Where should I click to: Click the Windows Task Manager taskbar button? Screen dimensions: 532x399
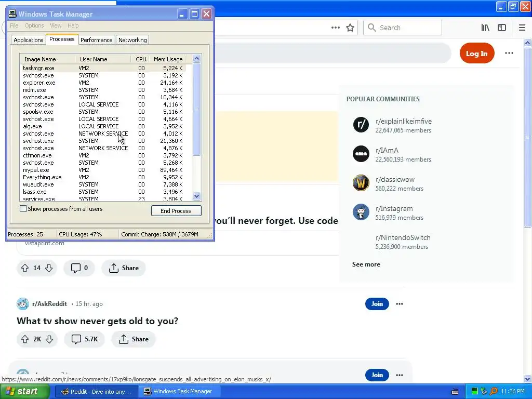[x=180, y=392]
